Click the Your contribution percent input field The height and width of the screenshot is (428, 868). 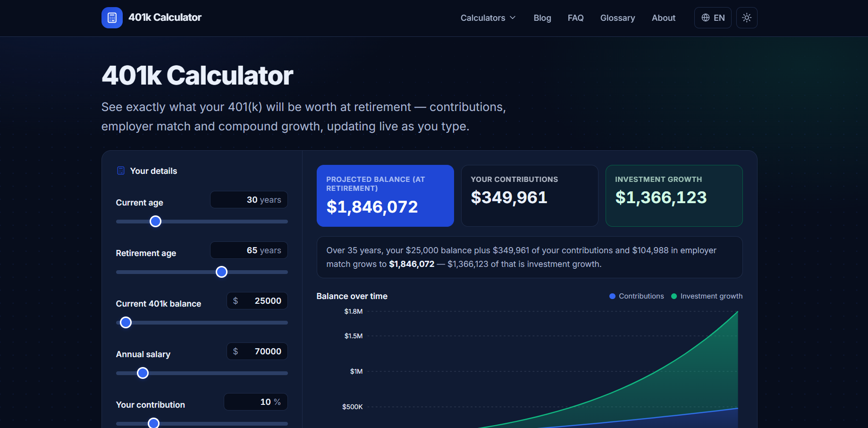click(256, 402)
